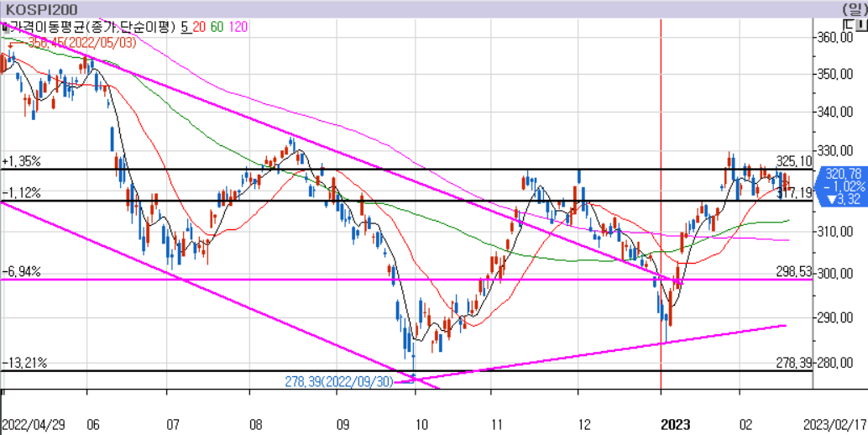
Task: Click the 12 month axis label
Action: coord(586,425)
